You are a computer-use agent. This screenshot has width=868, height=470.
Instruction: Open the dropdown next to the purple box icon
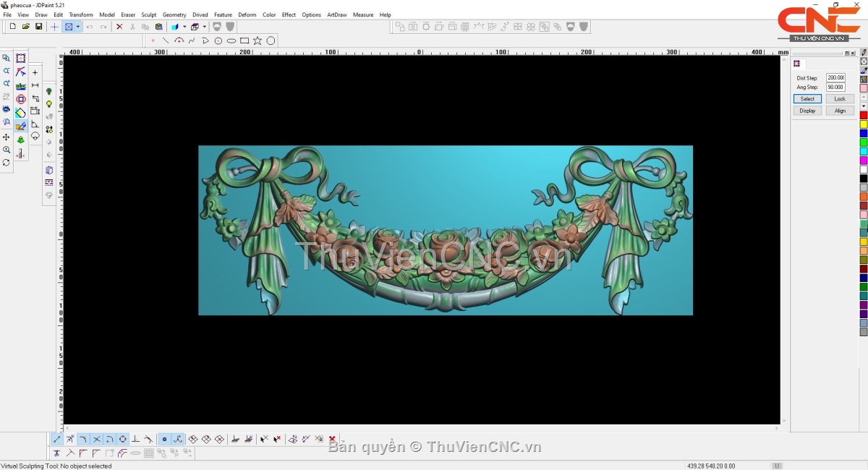click(204, 27)
